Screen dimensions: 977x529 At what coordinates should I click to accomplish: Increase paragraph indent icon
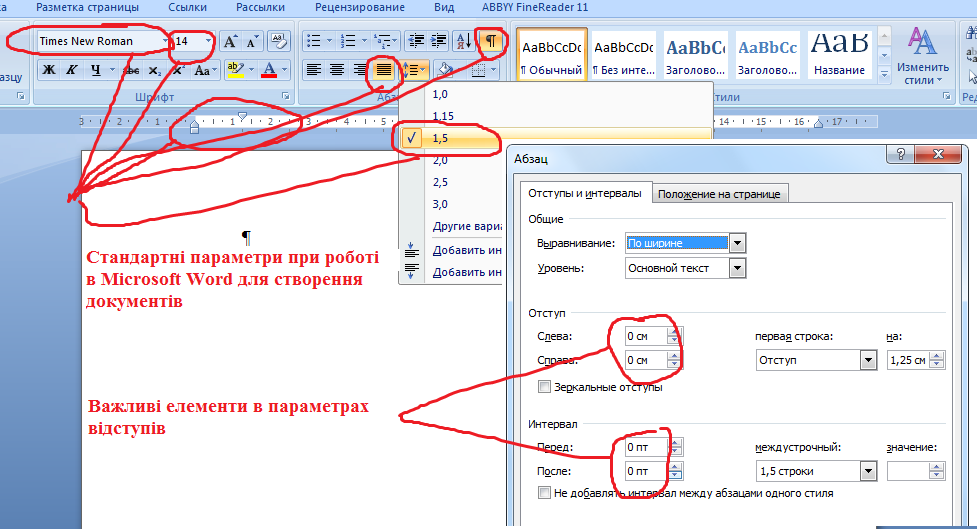click(439, 42)
